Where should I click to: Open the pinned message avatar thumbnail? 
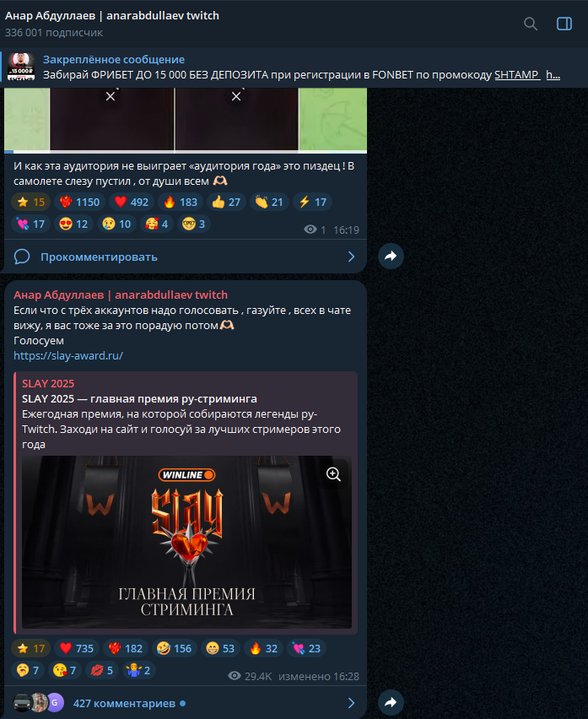coord(21,67)
